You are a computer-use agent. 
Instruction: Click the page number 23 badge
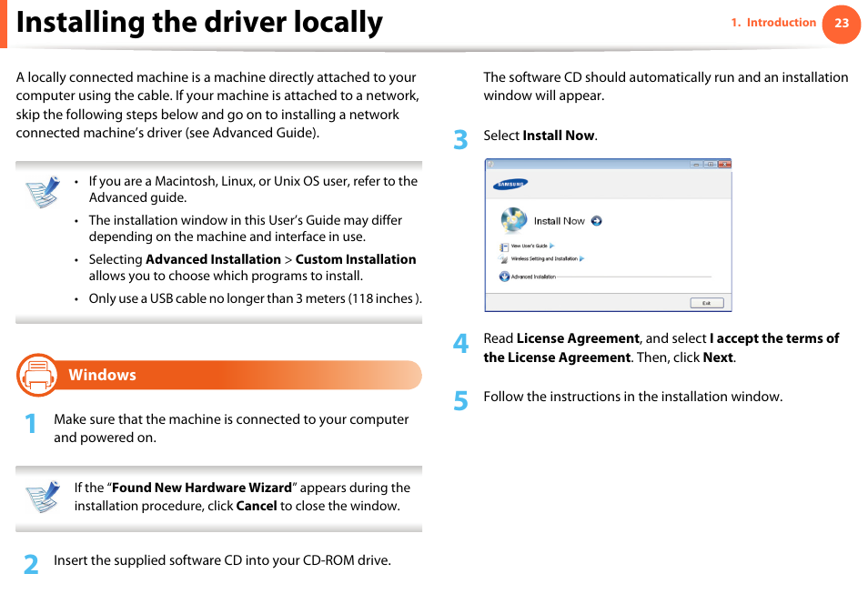point(842,24)
